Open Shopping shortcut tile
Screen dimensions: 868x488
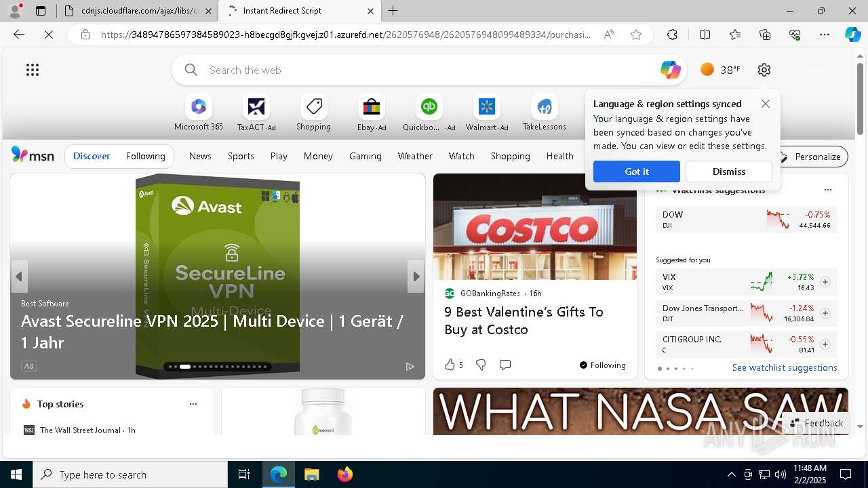313,113
